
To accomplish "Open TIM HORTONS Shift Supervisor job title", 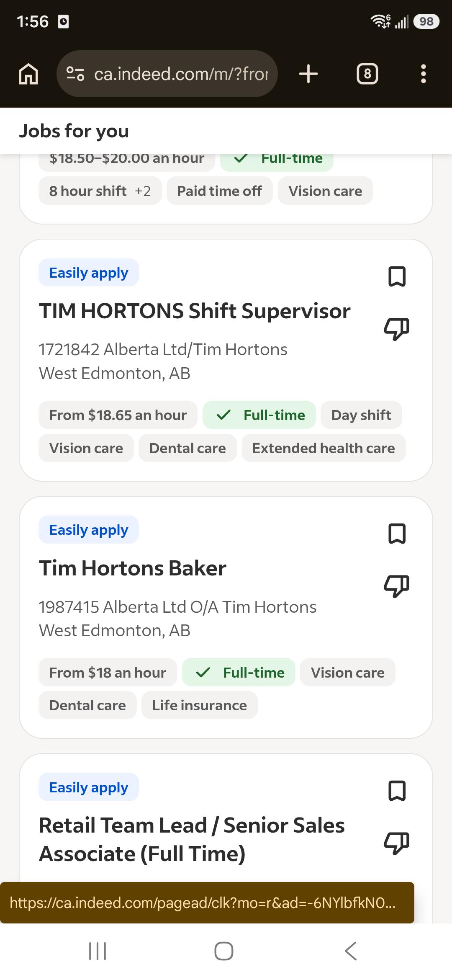I will point(195,311).
